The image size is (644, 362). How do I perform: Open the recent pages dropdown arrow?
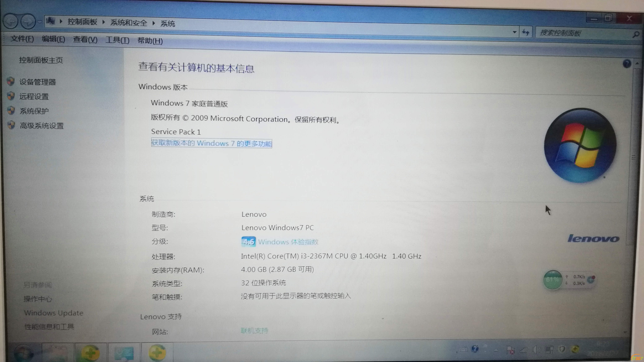(40, 22)
